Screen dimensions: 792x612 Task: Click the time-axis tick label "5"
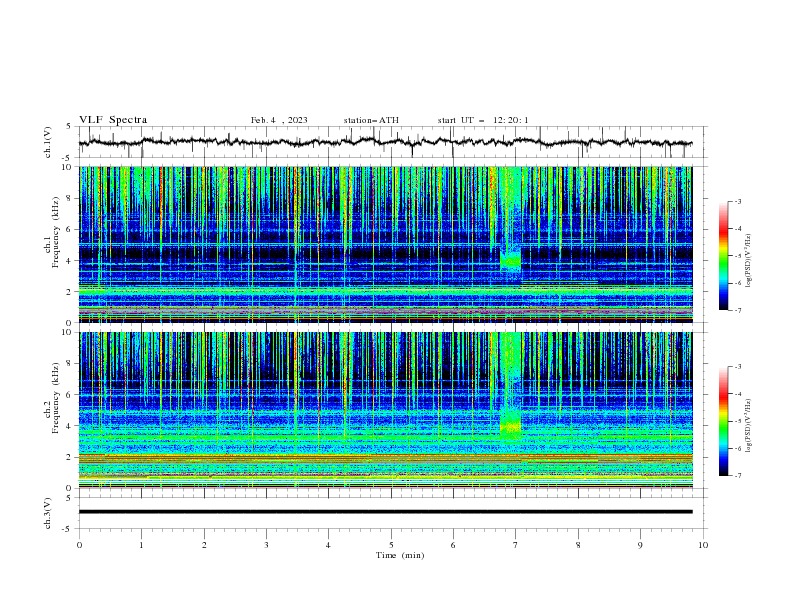391,545
